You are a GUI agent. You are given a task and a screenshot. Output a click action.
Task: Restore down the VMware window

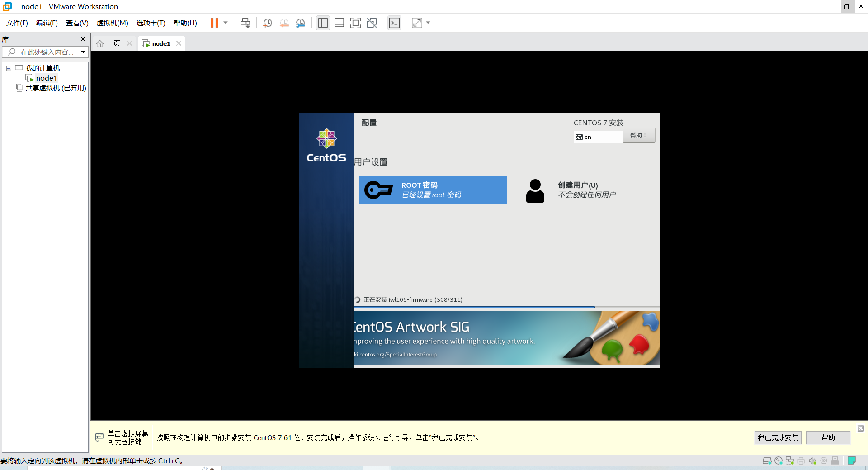(x=847, y=6)
